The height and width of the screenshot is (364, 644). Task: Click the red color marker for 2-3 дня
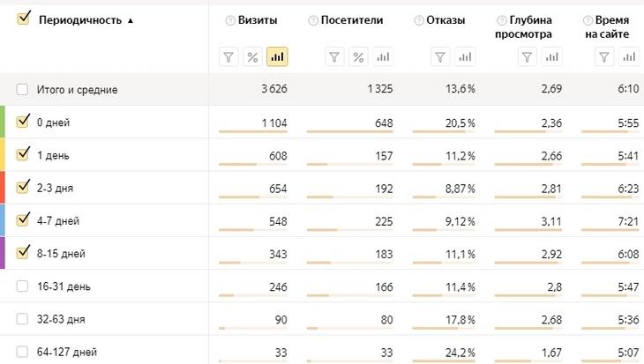(x=3, y=188)
